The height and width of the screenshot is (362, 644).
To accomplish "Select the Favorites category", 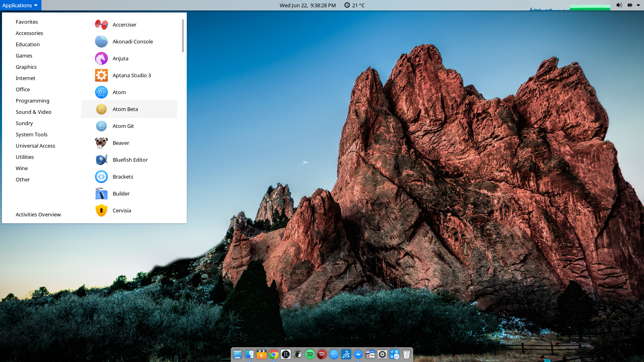I will pyautogui.click(x=27, y=22).
